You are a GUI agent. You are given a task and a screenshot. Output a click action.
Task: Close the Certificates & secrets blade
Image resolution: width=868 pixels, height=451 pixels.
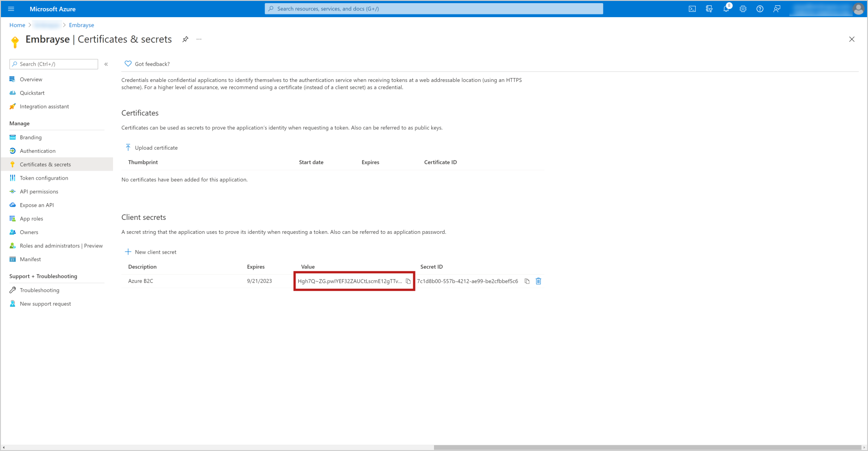(x=852, y=39)
